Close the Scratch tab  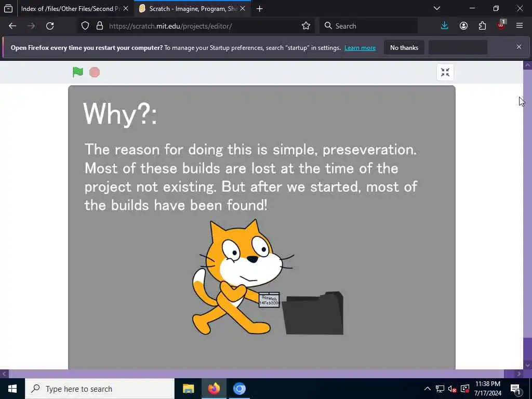point(243,8)
